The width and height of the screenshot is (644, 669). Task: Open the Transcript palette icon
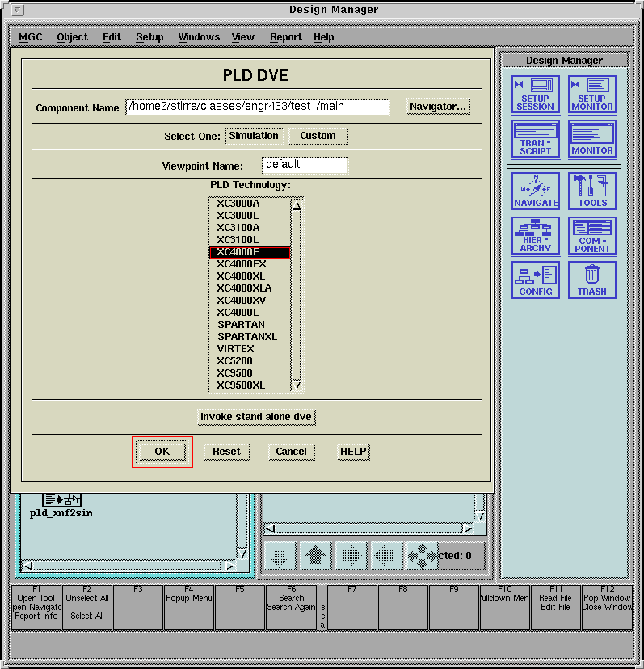point(535,139)
